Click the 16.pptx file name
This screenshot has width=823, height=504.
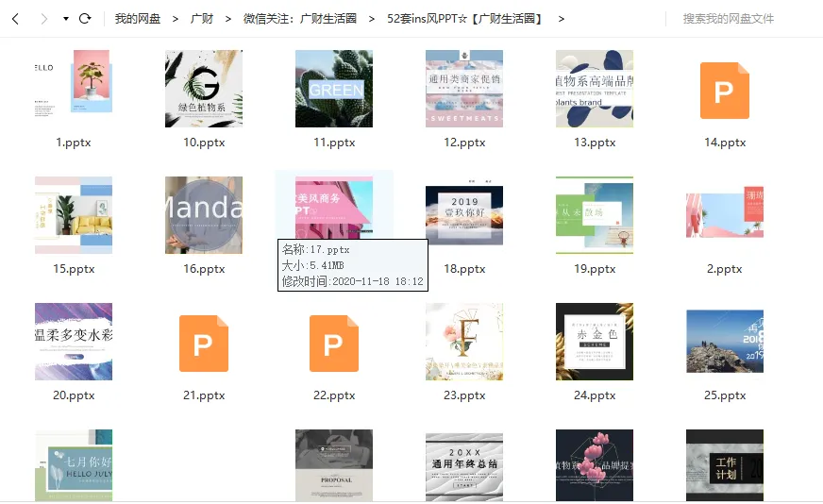(204, 269)
